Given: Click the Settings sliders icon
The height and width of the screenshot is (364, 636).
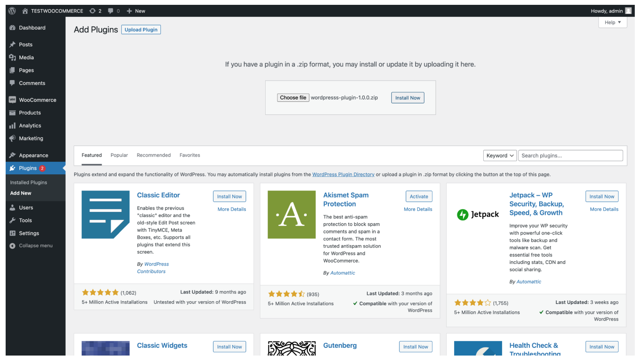Looking at the screenshot, I should [12, 234].
